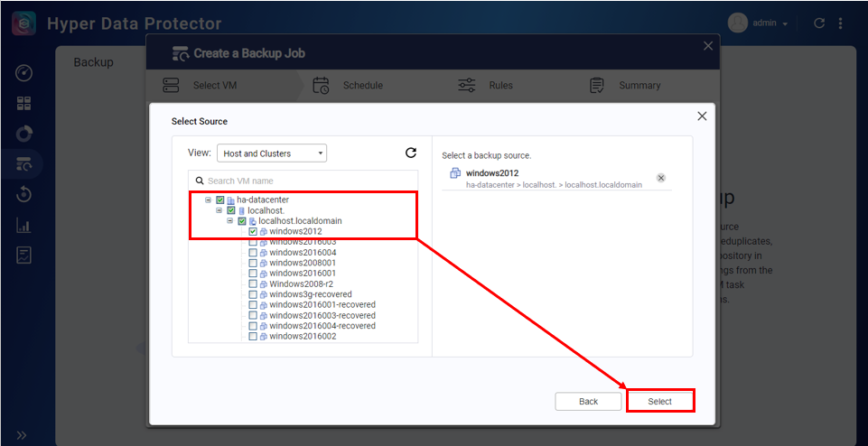Refresh the VM tree in Select Source

coord(411,153)
